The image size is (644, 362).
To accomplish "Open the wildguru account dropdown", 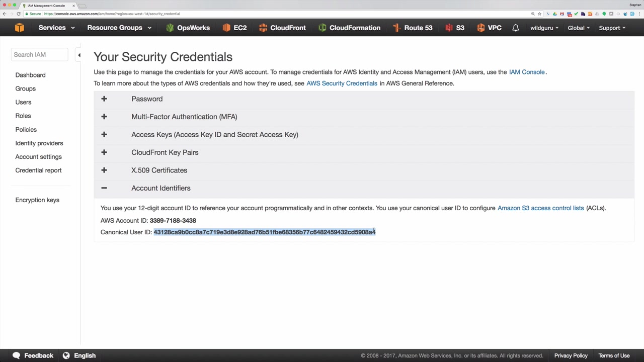I will pos(544,28).
